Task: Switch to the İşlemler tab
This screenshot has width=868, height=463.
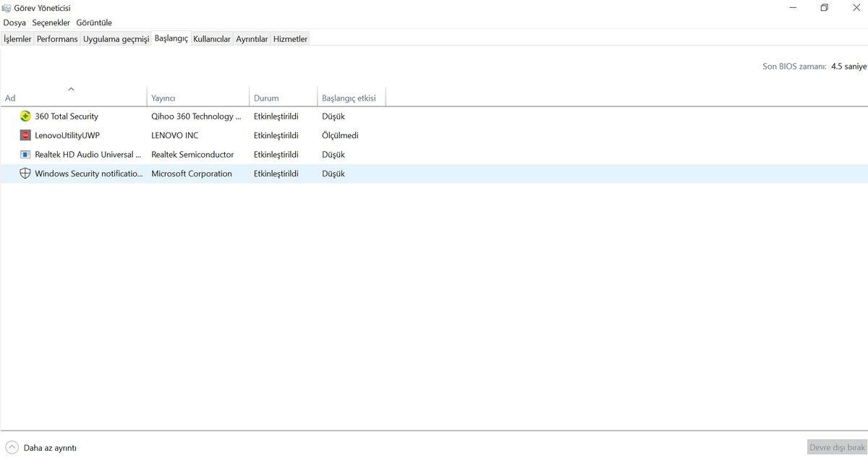Action: tap(17, 39)
